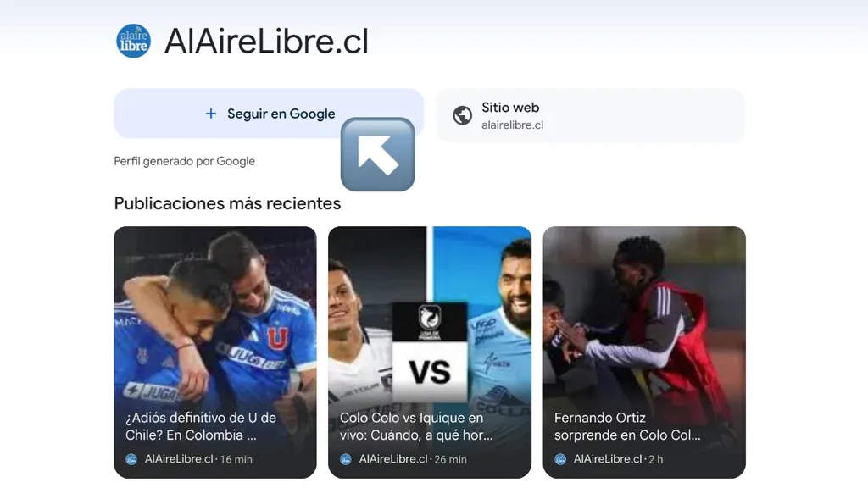
Task: Click the small source icon in Fernando Ortiz card
Action: click(x=560, y=459)
